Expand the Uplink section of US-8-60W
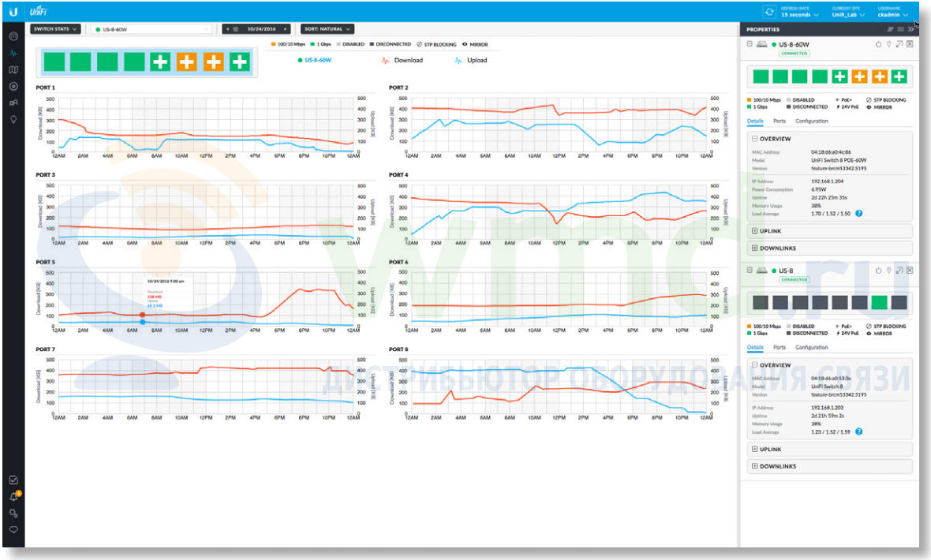 [754, 230]
